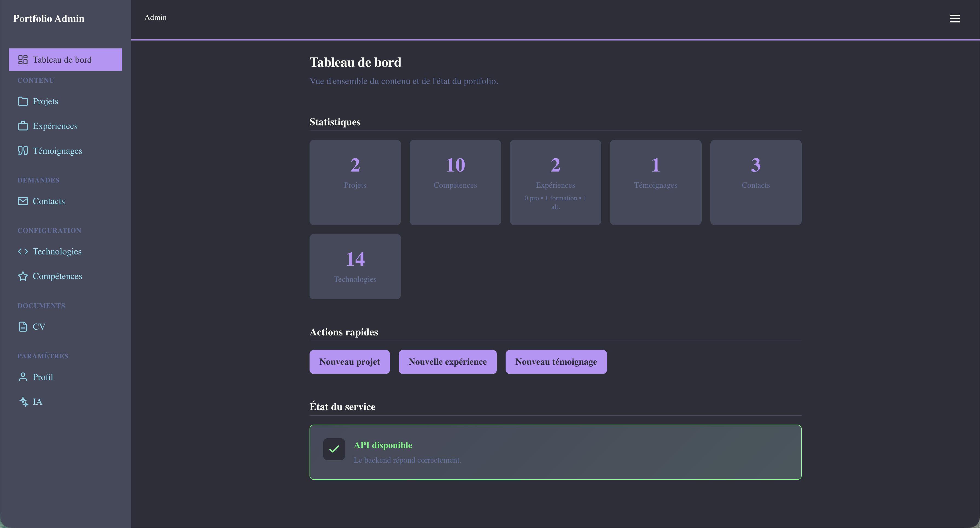Open the Tableau de bord menu item

65,60
